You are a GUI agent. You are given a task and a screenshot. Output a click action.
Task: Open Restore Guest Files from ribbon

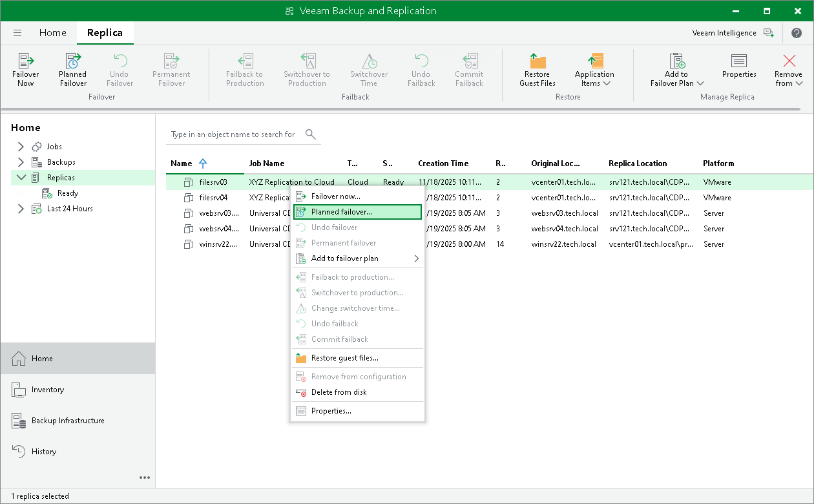pos(537,62)
